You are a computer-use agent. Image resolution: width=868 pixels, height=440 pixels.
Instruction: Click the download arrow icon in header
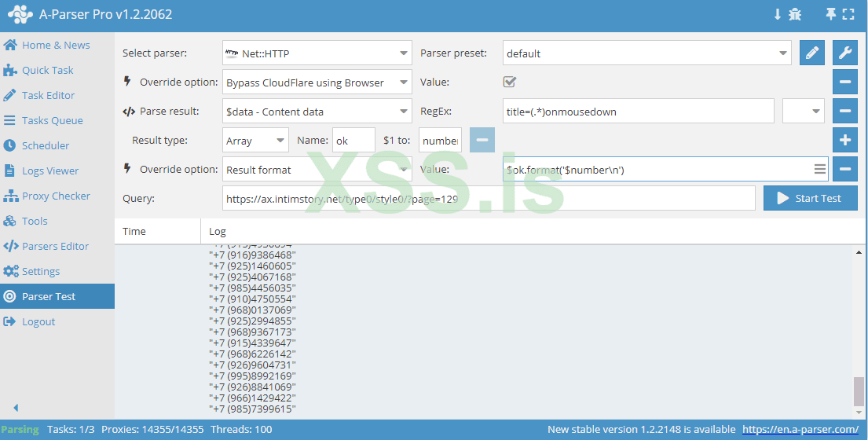777,14
